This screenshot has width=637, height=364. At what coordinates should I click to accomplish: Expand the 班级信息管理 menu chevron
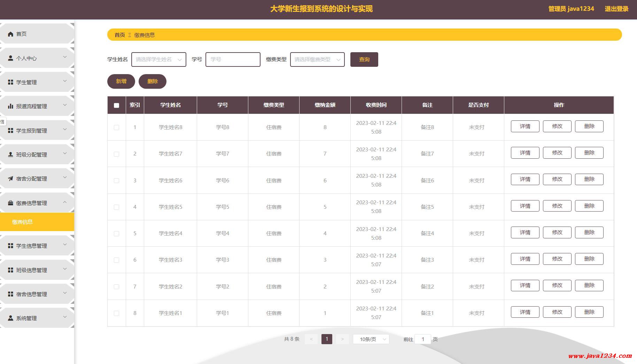pos(65,269)
